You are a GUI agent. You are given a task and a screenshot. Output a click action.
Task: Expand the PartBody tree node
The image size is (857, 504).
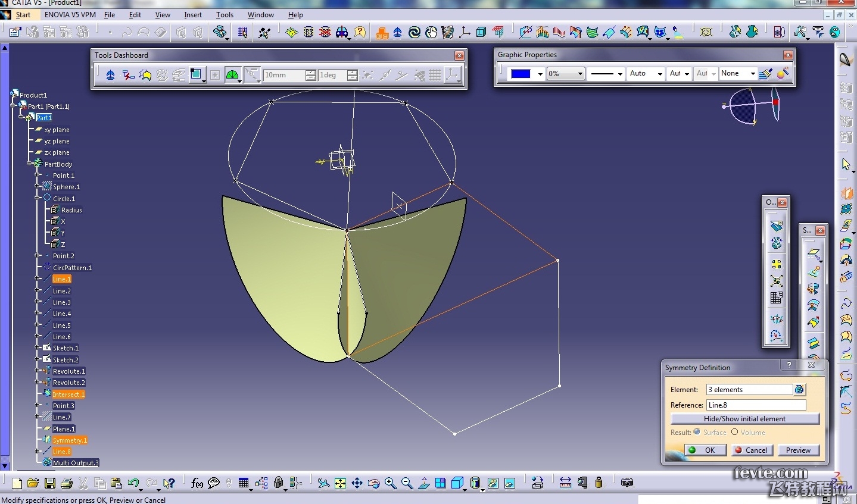29,164
